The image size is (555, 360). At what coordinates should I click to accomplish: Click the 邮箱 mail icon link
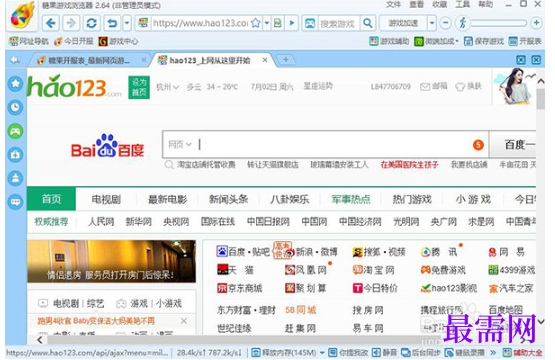(x=434, y=86)
